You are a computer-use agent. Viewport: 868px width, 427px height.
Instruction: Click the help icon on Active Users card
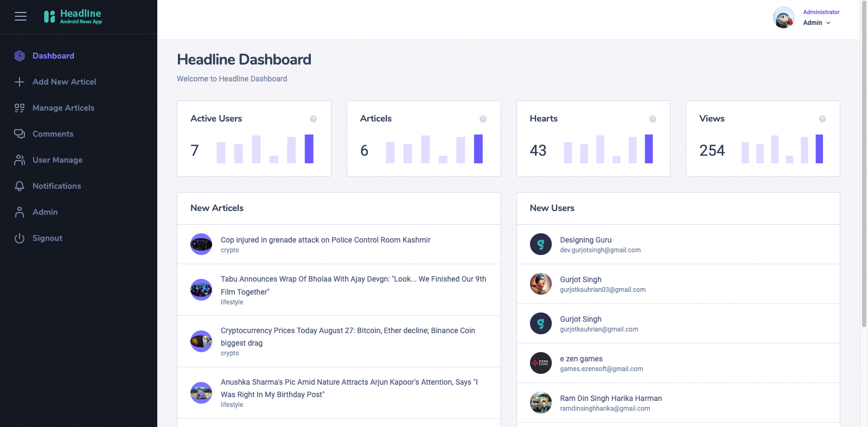coord(313,119)
